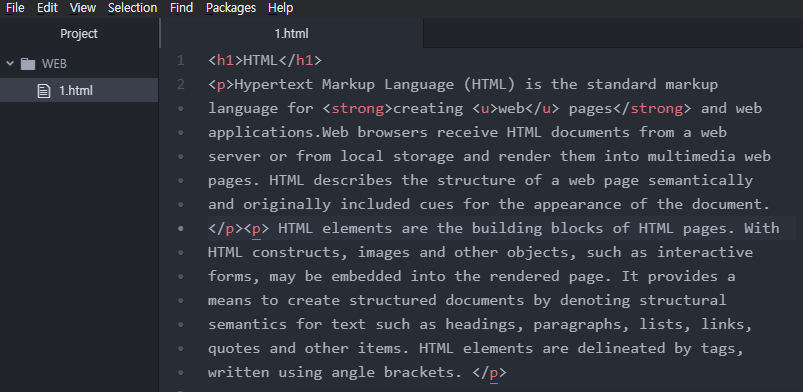
Task: Collapse the WEB folder chevron
Action: click(10, 64)
